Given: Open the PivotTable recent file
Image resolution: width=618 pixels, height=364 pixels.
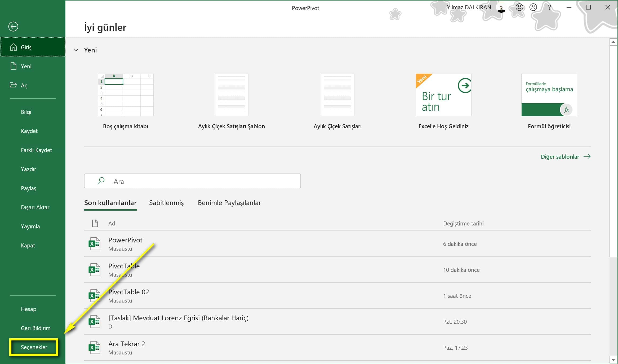Looking at the screenshot, I should [337, 270].
